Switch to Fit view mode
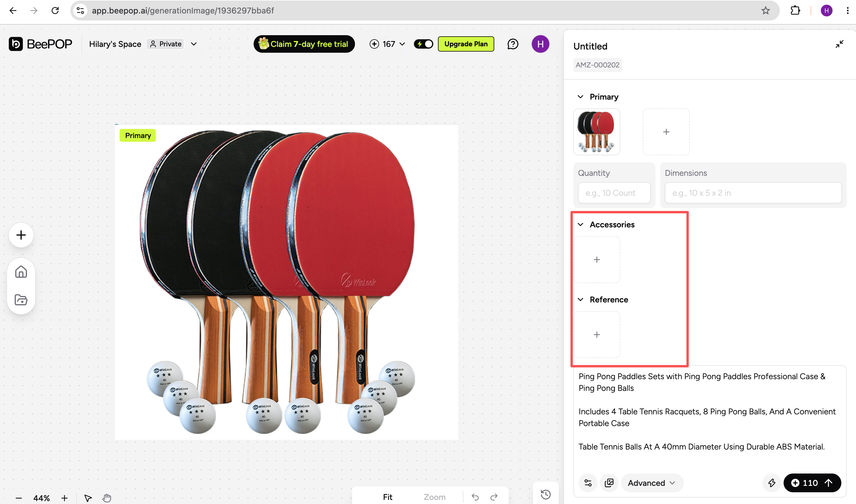The height and width of the screenshot is (504, 856). (388, 497)
